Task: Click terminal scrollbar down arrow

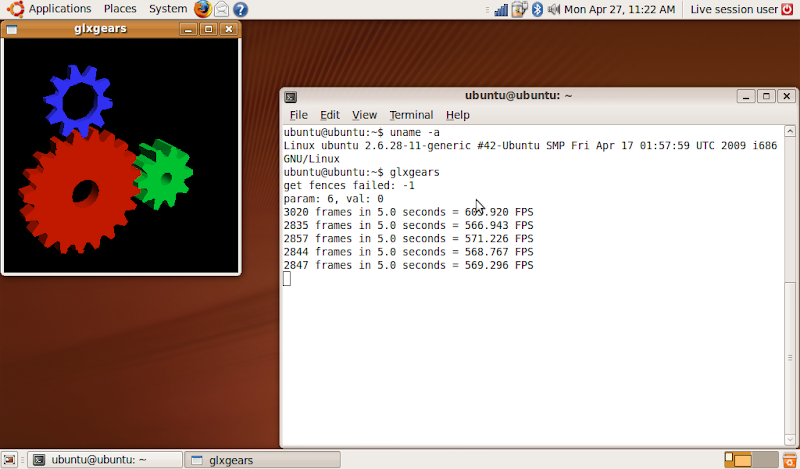Action: point(790,439)
